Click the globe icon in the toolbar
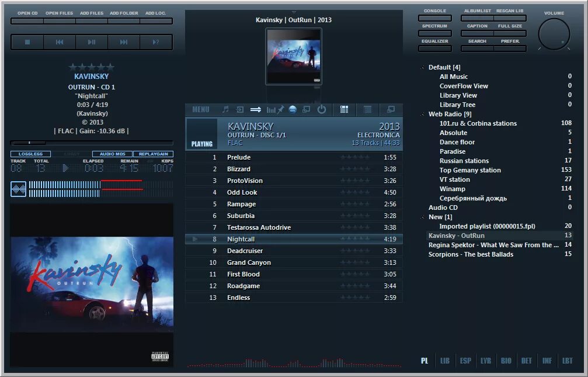 293,109
